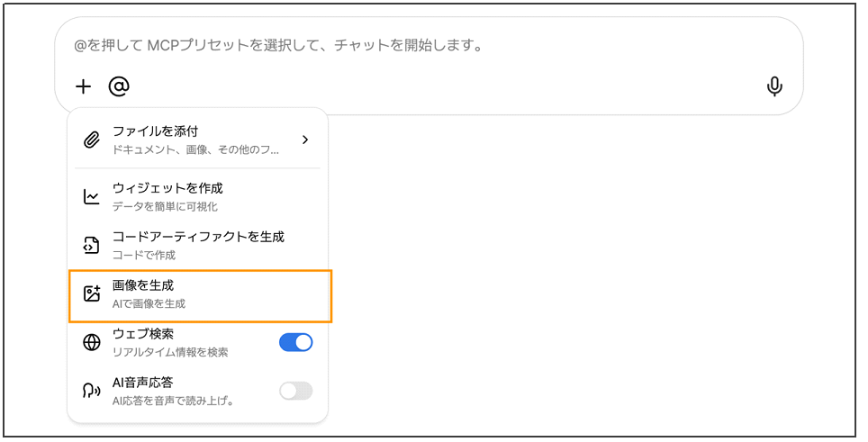Screen dimensions: 868x442
Task: Click the plus icon below the chat input
Action: pos(83,86)
